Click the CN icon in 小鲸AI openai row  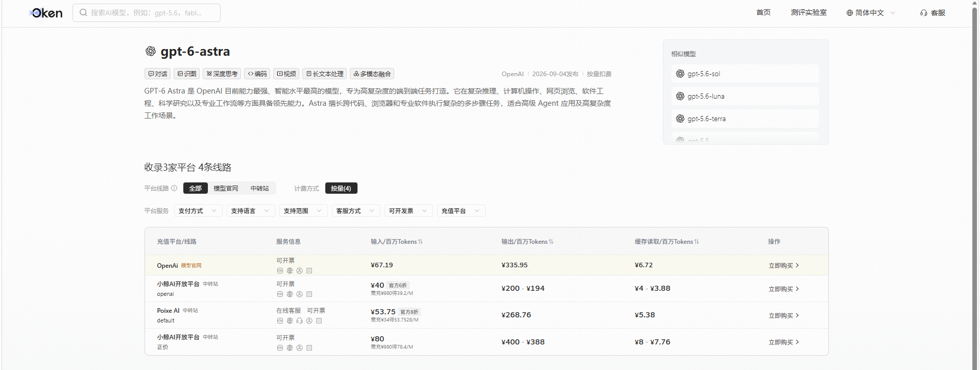coord(280,294)
